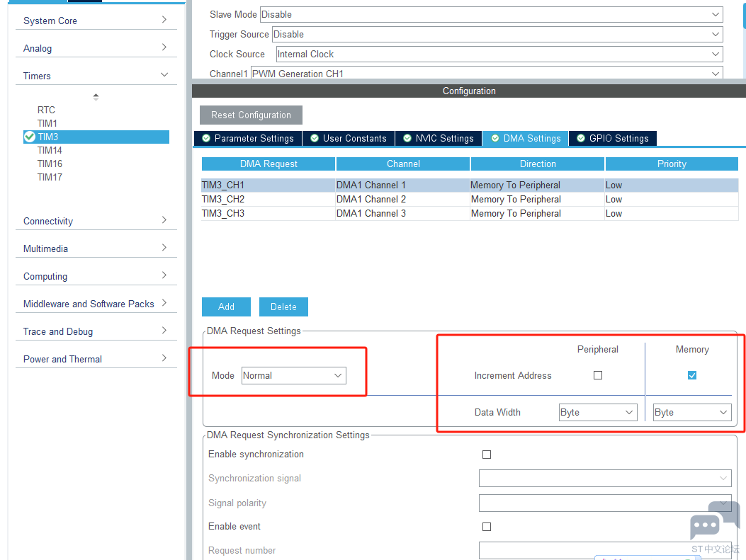Collapse the Timers category
Image resolution: width=746 pixels, height=560 pixels.
(x=96, y=76)
